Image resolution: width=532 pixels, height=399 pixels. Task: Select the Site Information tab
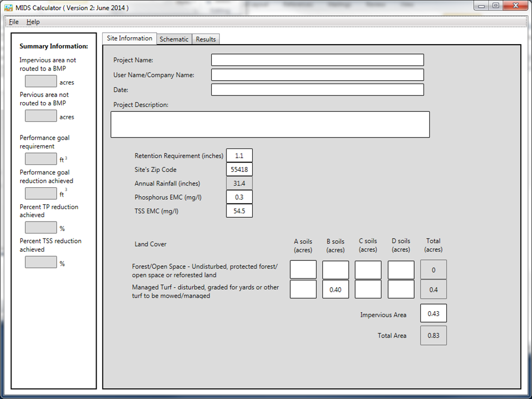(129, 38)
